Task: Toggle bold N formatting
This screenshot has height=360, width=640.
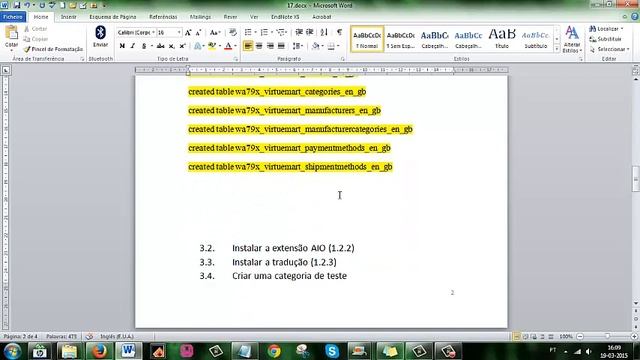Action: 122,46
